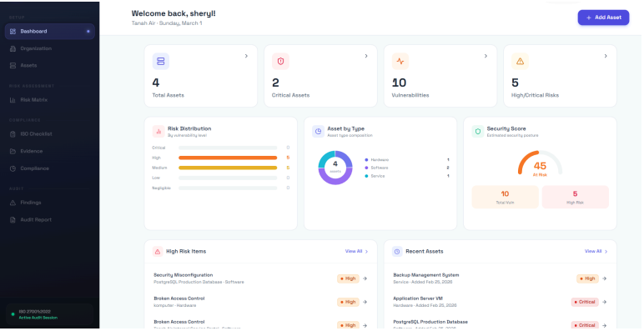644x331 pixels.
Task: Click the orange High risk bar
Action: coord(228,158)
